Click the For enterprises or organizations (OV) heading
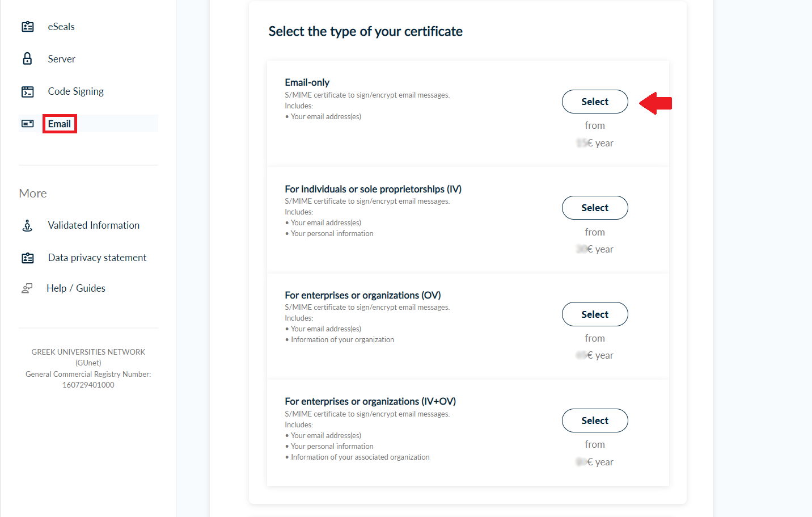812x517 pixels. (x=362, y=295)
